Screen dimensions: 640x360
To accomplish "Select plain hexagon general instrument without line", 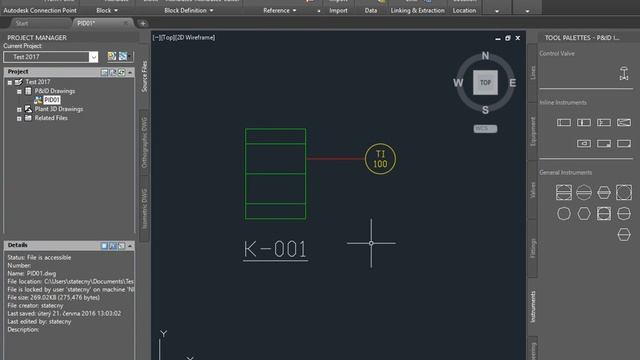I will point(584,213).
